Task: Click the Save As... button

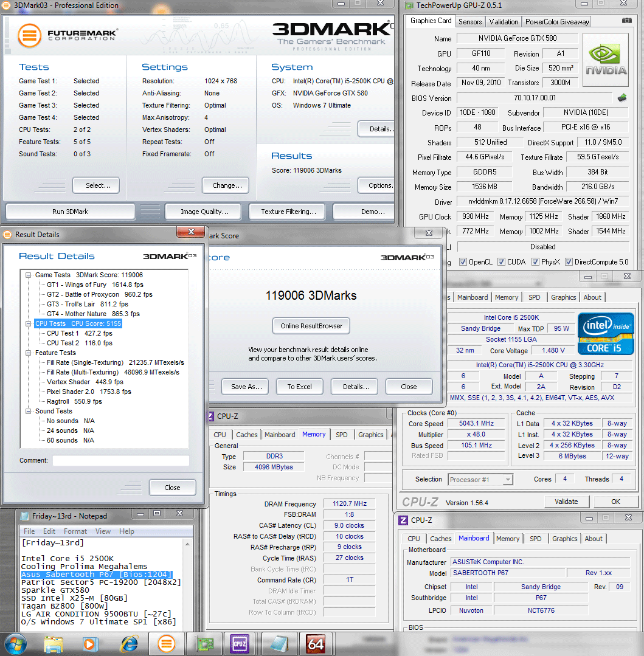Action: coord(246,387)
